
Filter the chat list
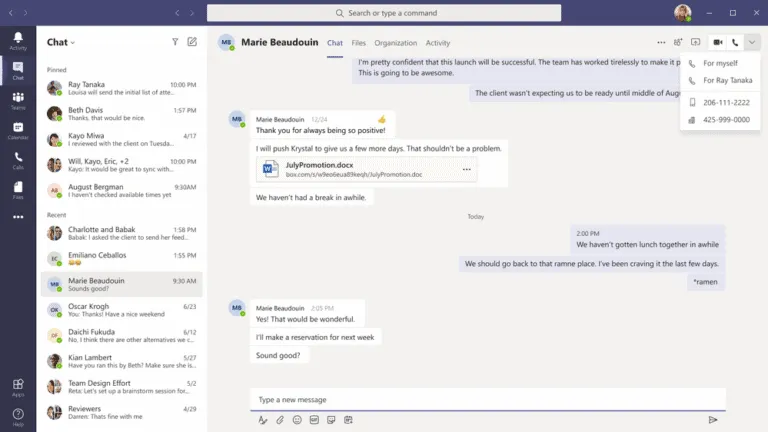point(175,42)
